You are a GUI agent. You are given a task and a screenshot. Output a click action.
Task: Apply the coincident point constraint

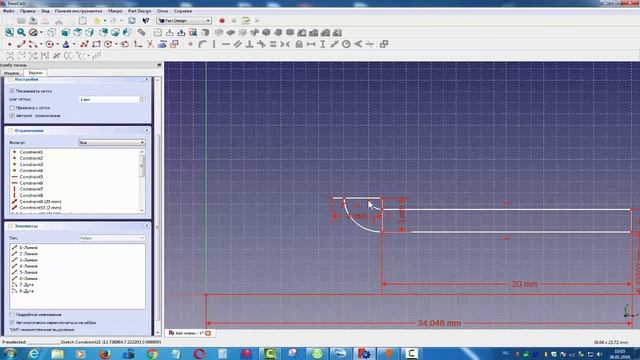coord(190,44)
